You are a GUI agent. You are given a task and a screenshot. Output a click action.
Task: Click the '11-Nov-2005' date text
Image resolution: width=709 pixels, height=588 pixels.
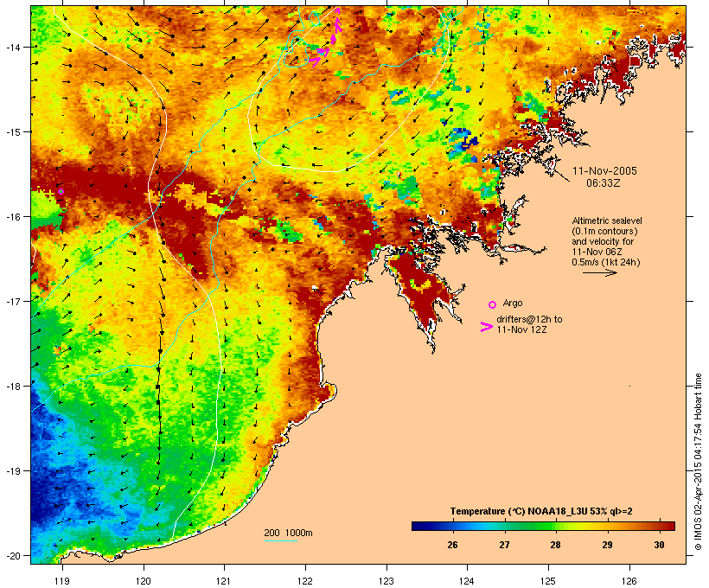[604, 171]
